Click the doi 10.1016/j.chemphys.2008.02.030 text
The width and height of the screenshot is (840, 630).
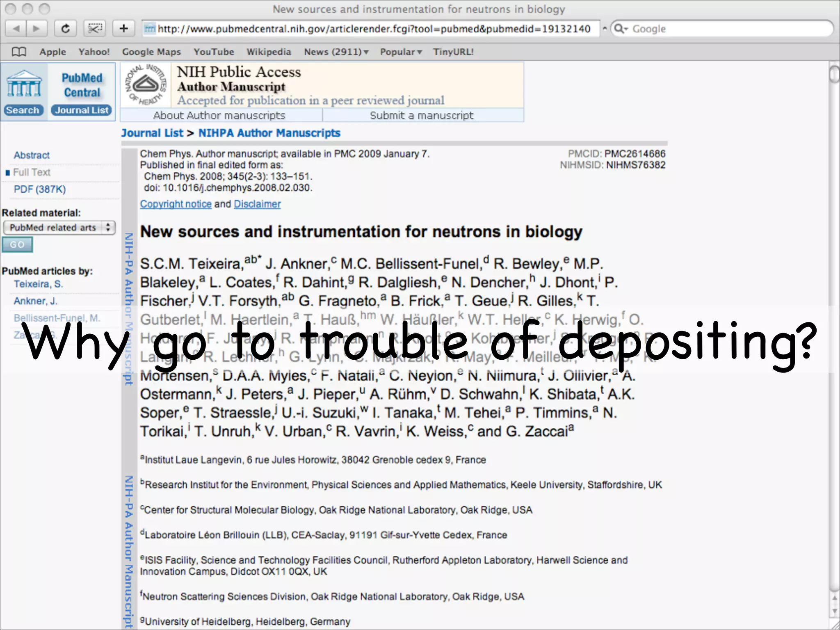[228, 188]
